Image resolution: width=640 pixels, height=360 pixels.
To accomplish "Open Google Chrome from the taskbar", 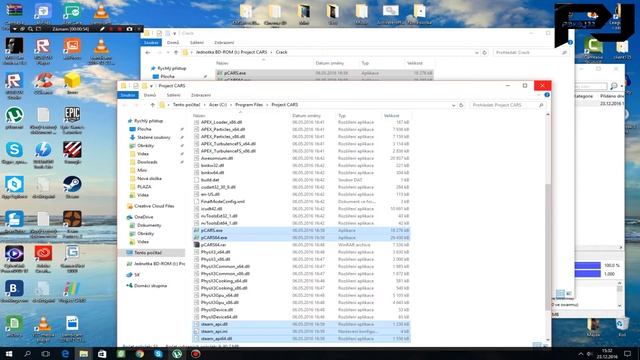I will 140,354.
